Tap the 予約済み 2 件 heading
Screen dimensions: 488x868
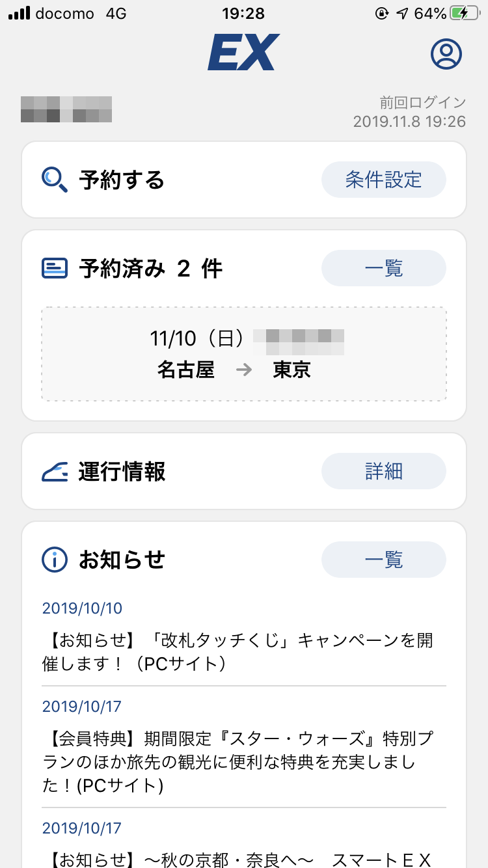(150, 268)
